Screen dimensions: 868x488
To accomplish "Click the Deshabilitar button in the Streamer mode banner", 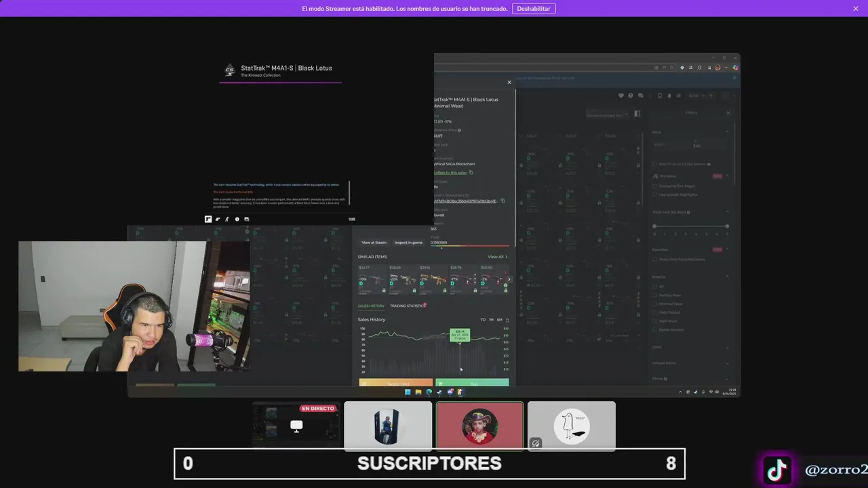I will 534,9.
